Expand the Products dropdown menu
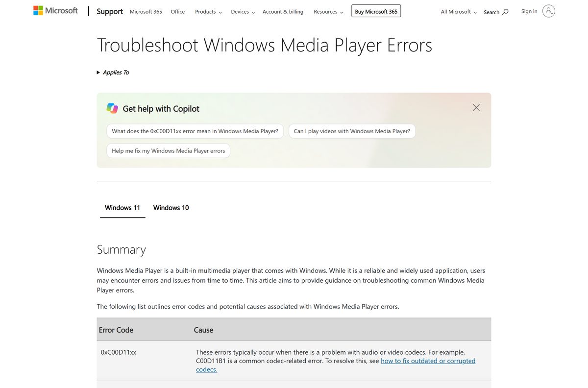The width and height of the screenshot is (588, 388). coord(208,12)
